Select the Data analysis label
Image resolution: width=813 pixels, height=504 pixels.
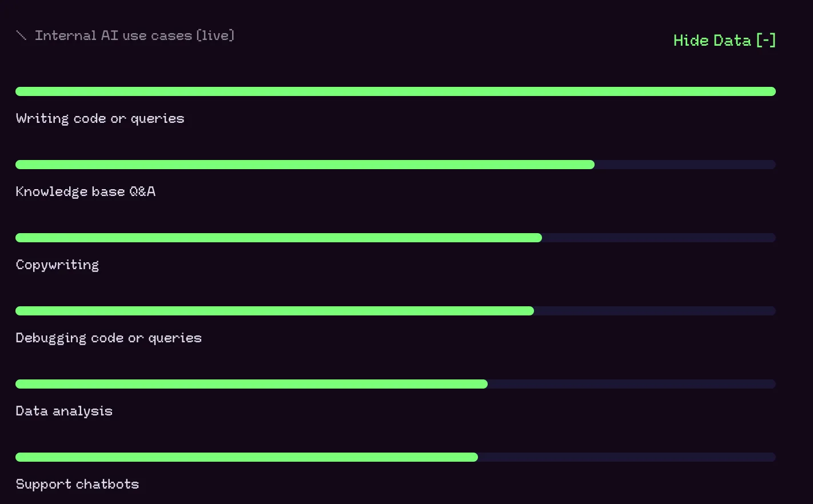tap(64, 411)
